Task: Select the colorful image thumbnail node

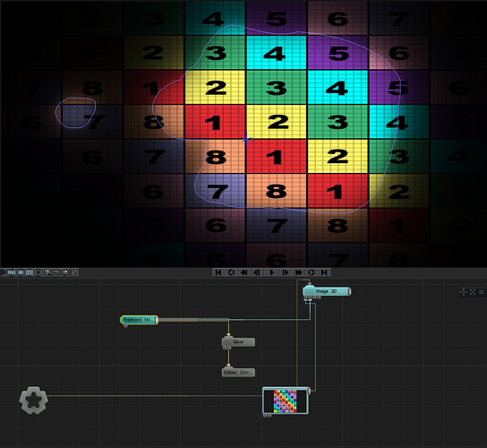Action: click(286, 401)
